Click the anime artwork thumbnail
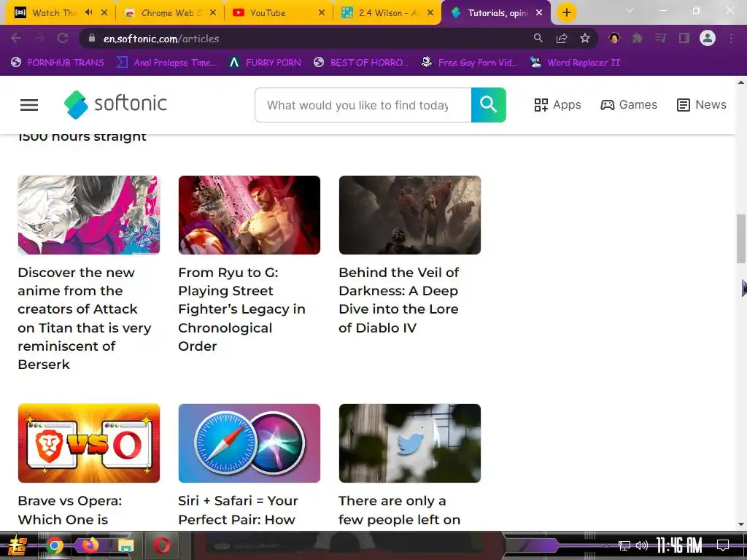 [x=88, y=215]
